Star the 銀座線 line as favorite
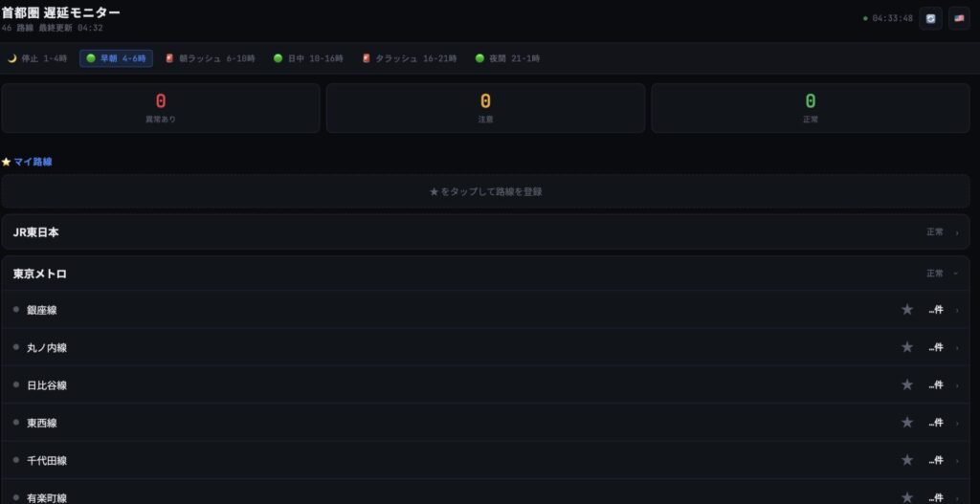The width and height of the screenshot is (980, 504). (907, 310)
